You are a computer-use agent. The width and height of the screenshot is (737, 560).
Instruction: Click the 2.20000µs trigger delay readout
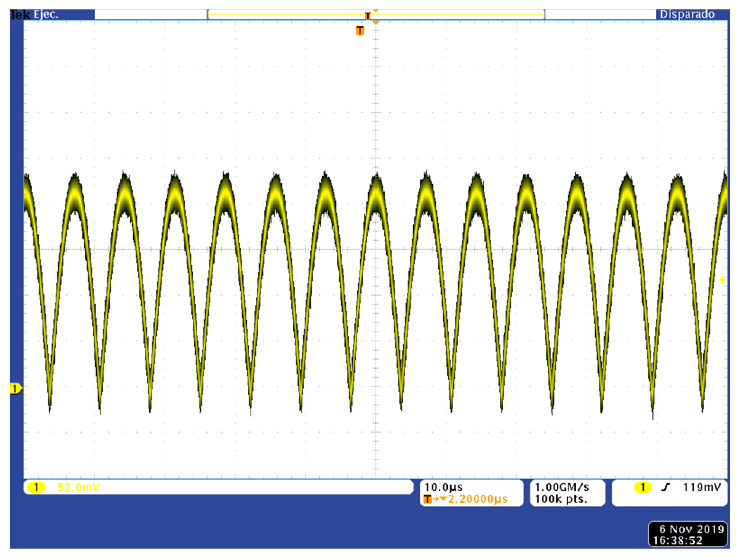[478, 499]
